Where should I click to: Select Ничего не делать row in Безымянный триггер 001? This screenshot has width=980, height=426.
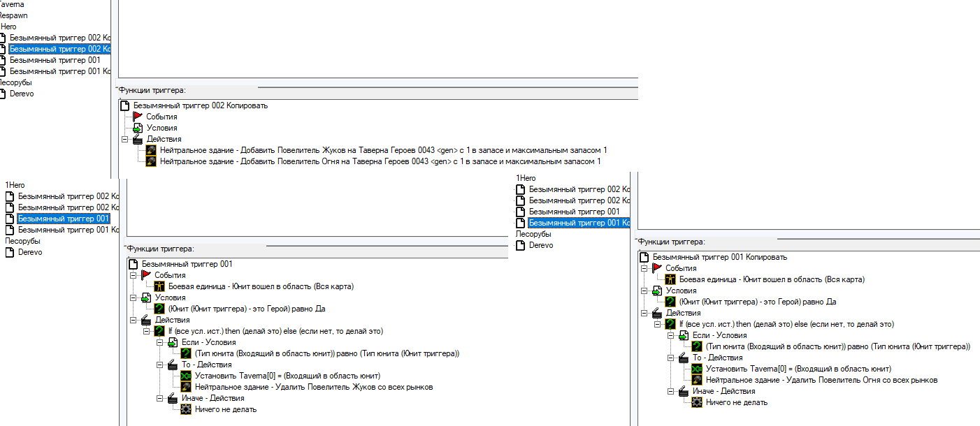[226, 409]
